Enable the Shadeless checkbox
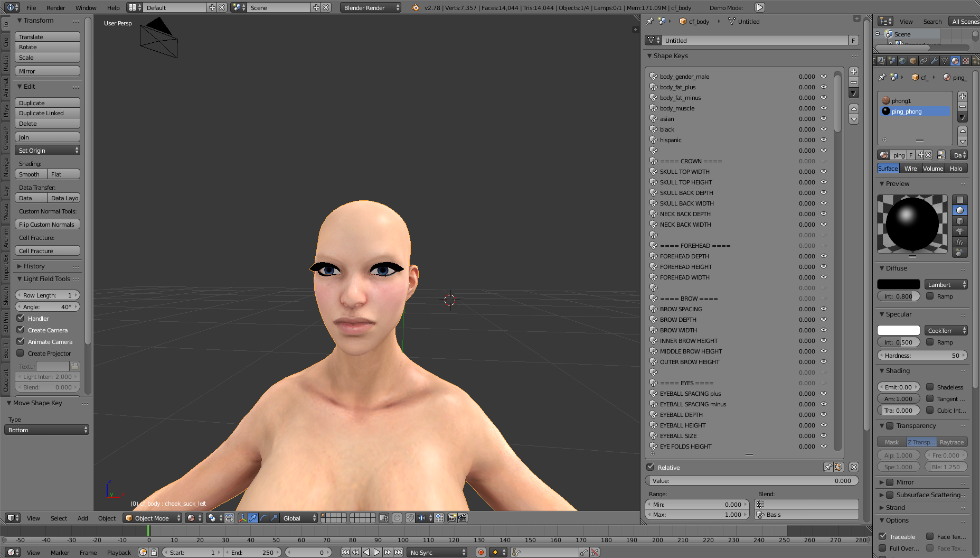980x558 pixels. [x=930, y=387]
